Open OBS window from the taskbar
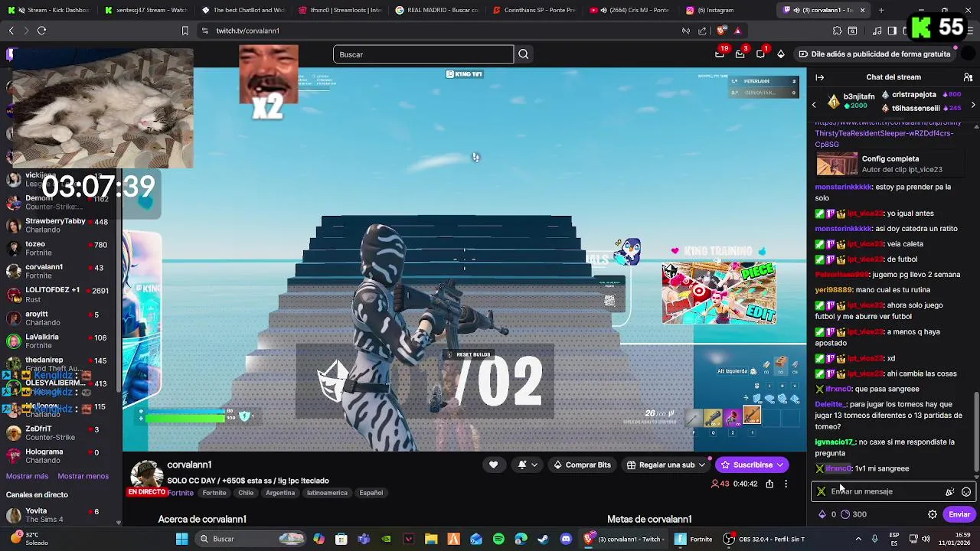This screenshot has width=980, height=551. pos(764,539)
